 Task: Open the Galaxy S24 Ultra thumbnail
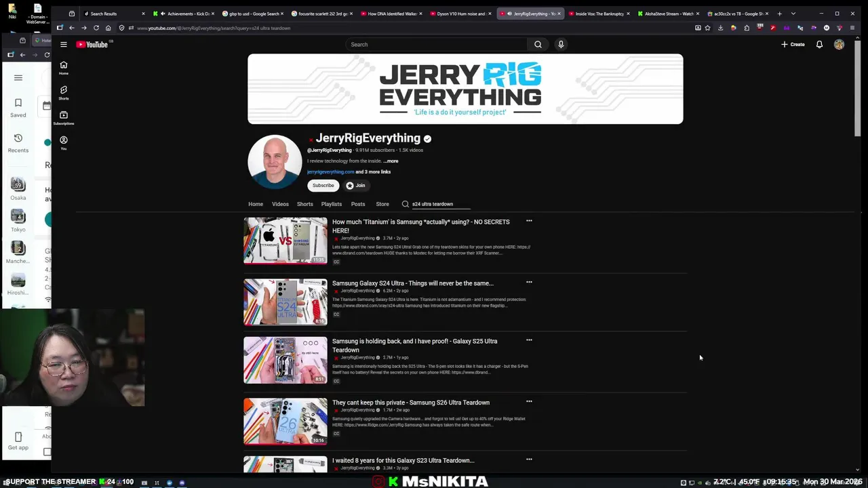click(285, 302)
